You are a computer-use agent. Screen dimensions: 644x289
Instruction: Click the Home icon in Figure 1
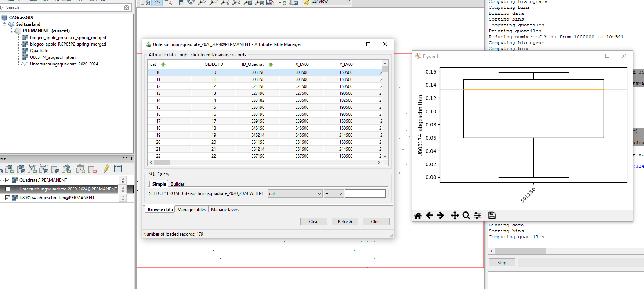click(418, 216)
